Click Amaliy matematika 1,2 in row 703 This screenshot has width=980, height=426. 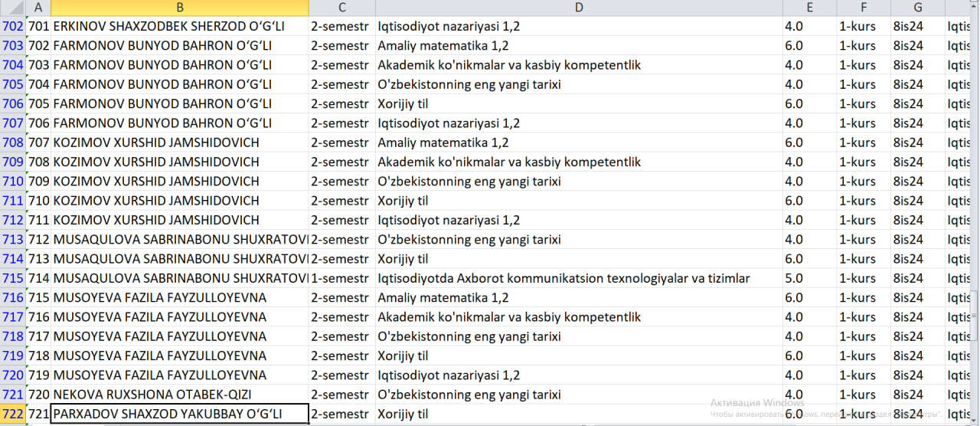pyautogui.click(x=579, y=45)
